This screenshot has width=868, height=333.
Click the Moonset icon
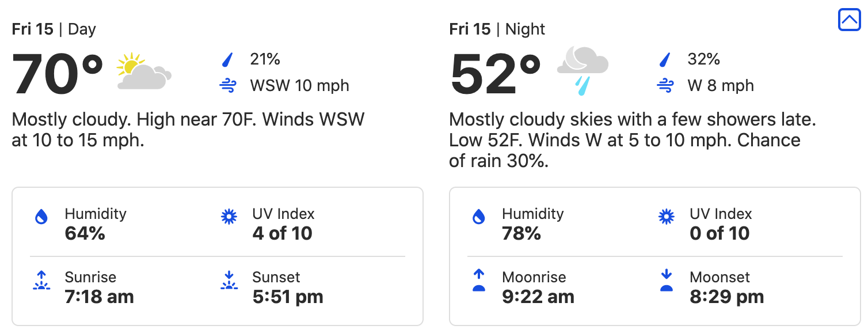tap(667, 281)
